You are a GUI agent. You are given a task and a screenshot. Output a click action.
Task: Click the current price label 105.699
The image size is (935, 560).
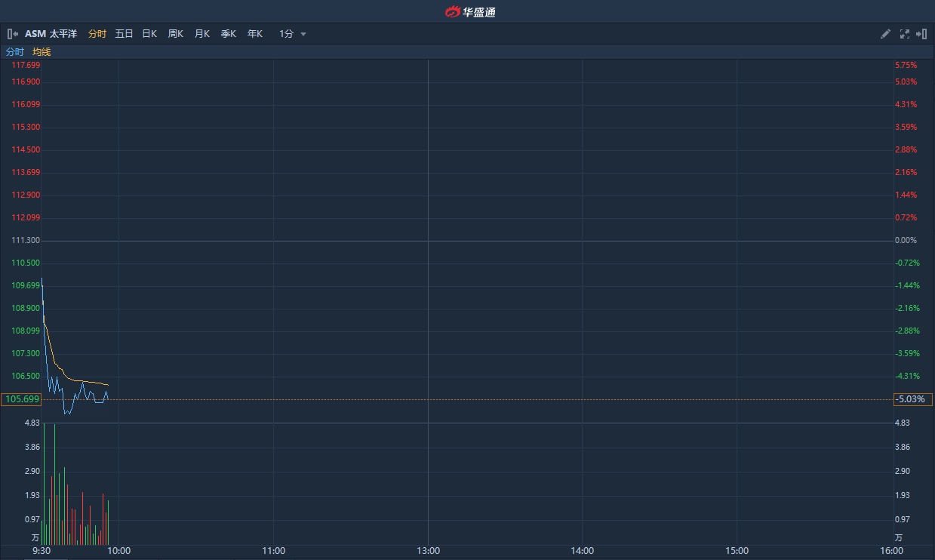[x=21, y=399]
